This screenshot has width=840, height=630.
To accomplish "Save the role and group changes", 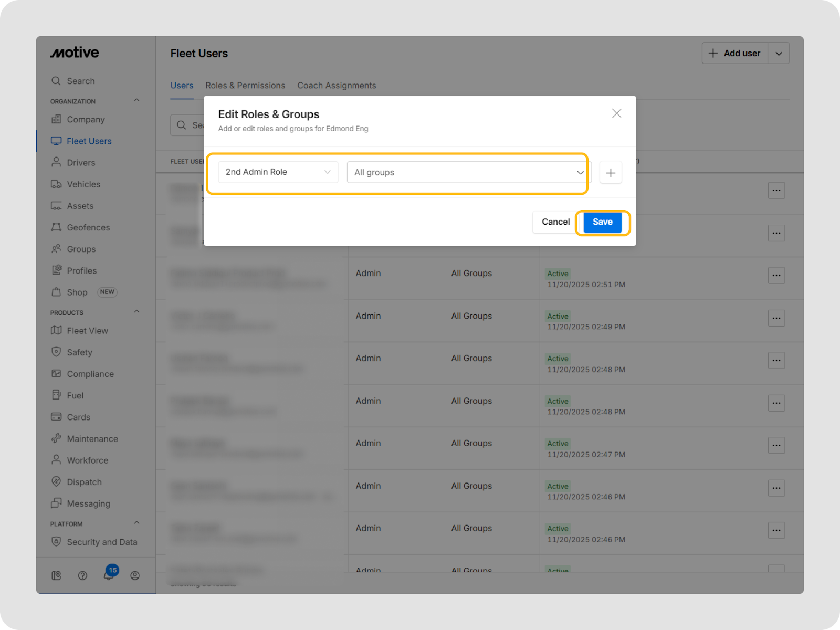I will 602,222.
